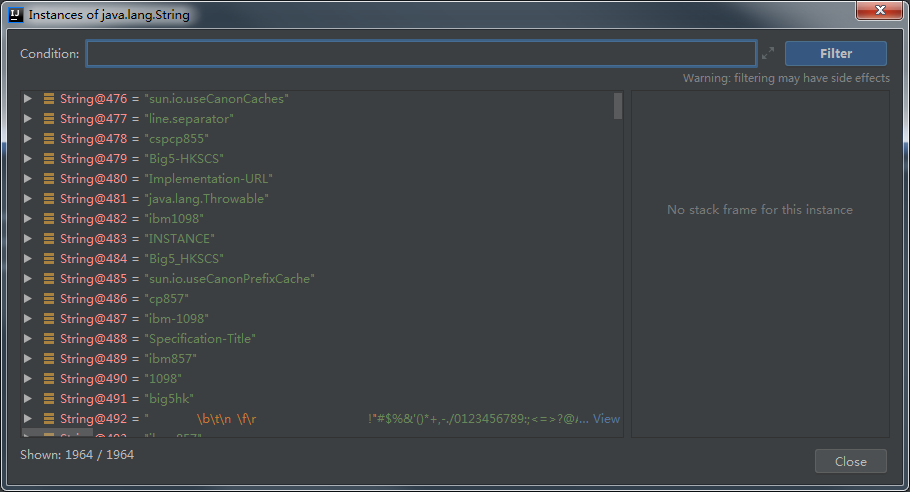The width and height of the screenshot is (910, 492).
Task: Select the "ibm-1098" String@487 row
Action: pyautogui.click(x=322, y=319)
